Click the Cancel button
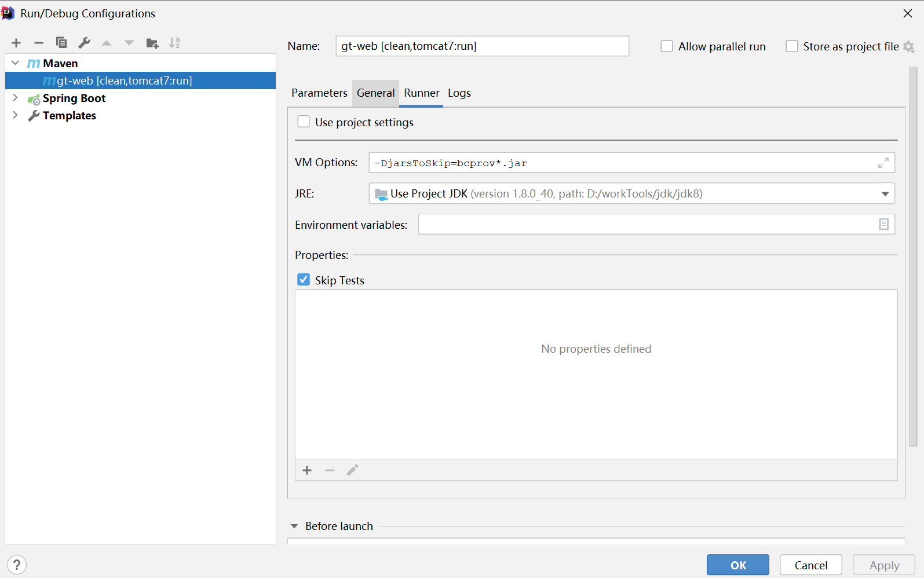This screenshot has width=924, height=578. pos(810,565)
